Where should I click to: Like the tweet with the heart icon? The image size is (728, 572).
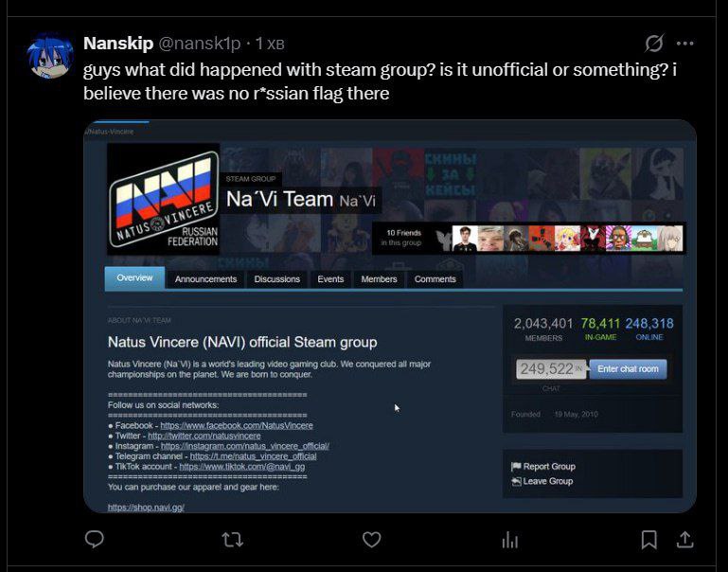coord(371,540)
